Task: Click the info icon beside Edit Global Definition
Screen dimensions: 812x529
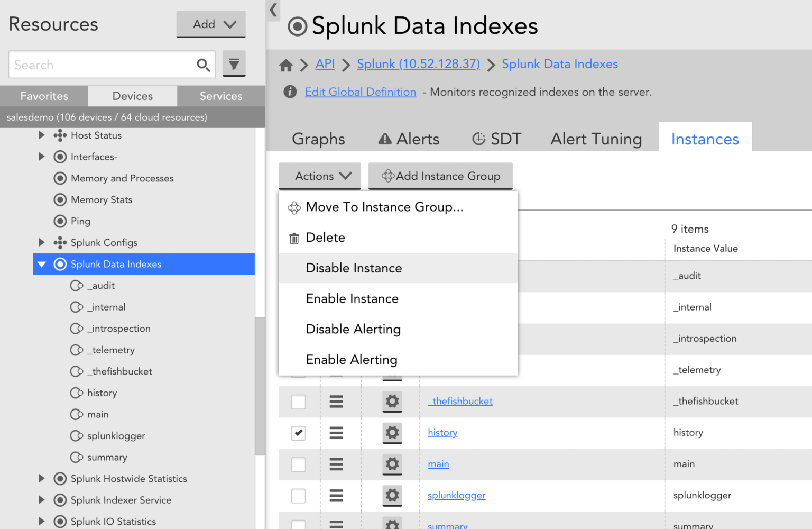Action: (290, 92)
